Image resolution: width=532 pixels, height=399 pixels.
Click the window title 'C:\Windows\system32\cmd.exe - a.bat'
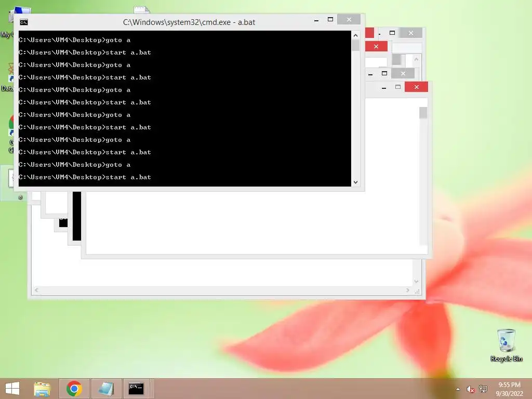tap(189, 22)
